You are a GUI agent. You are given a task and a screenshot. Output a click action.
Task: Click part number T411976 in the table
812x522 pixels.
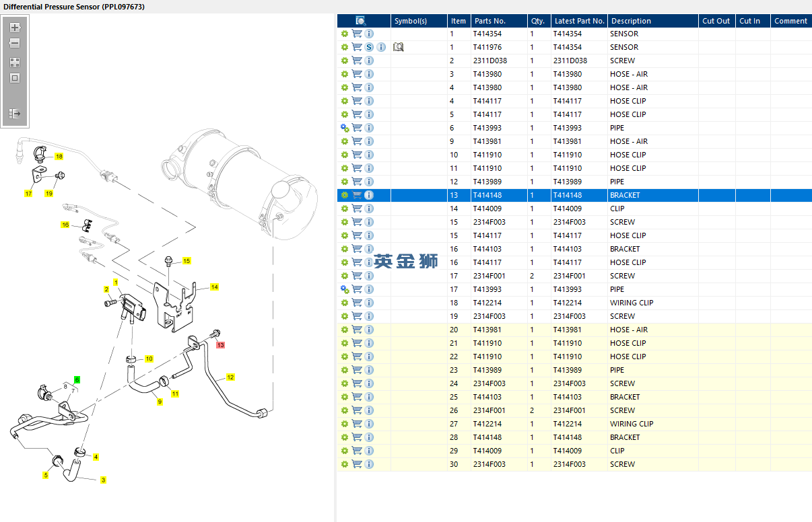tap(487, 47)
